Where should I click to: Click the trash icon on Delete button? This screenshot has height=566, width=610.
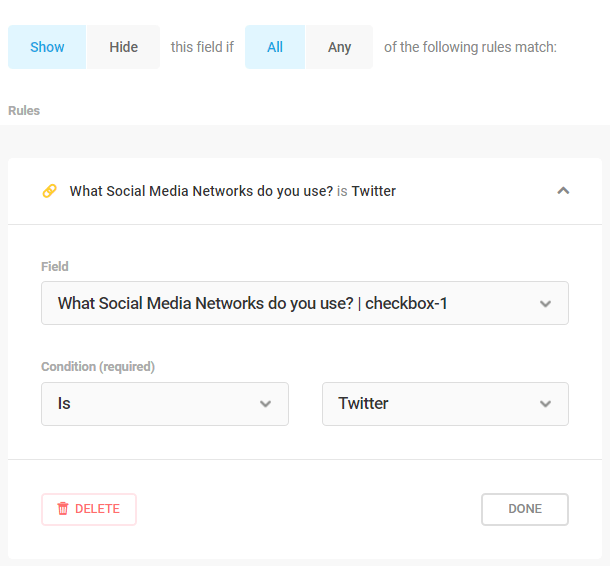pyautogui.click(x=63, y=508)
